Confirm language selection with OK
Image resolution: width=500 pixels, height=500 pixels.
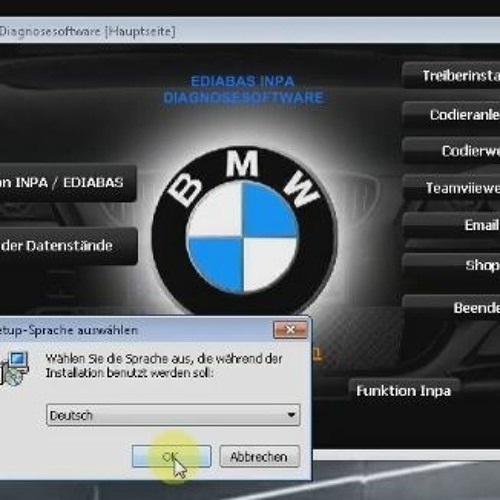click(171, 456)
